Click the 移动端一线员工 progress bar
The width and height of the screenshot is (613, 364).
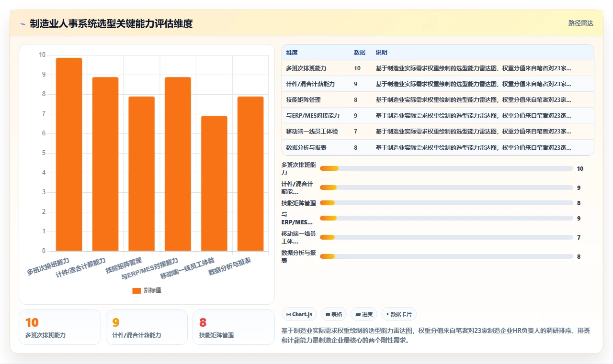[446, 237]
